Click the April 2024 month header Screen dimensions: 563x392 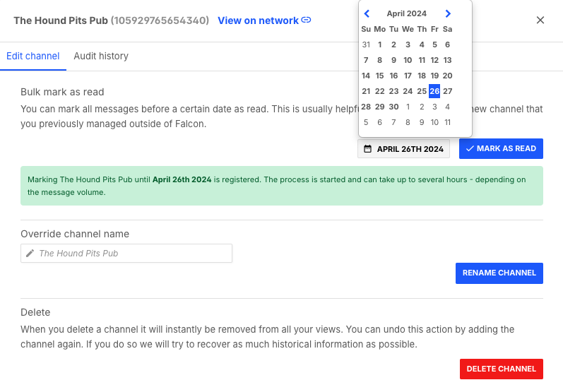pyautogui.click(x=406, y=13)
